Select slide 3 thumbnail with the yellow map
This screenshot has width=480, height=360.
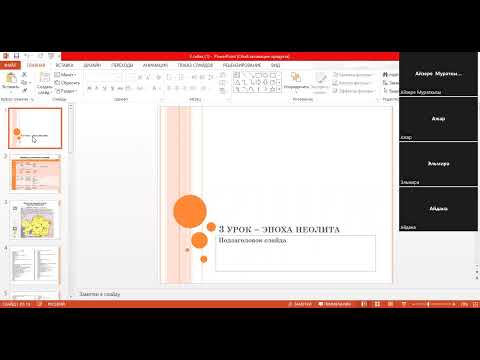(36, 219)
